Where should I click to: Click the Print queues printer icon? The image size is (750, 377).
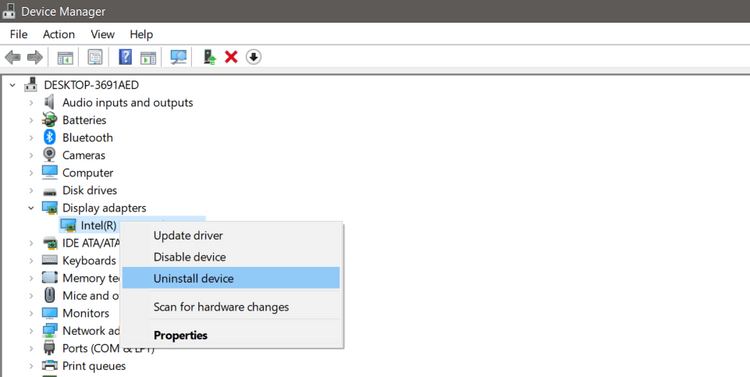[x=49, y=366]
